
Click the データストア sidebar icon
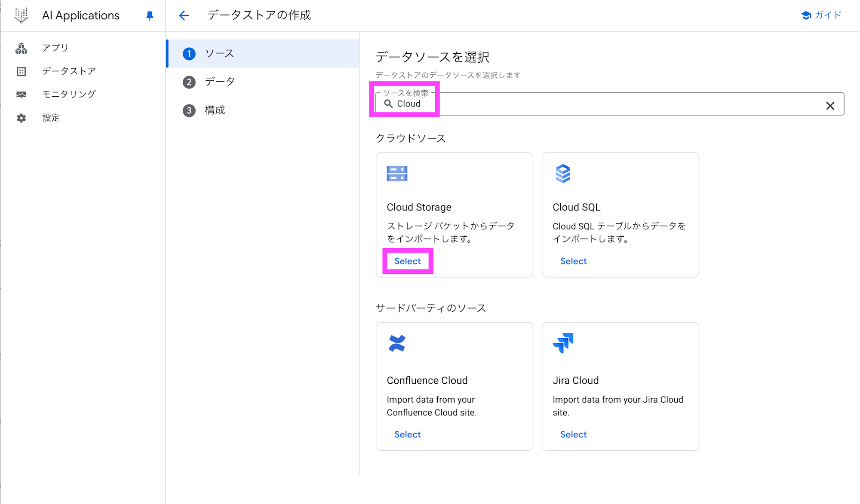(x=21, y=71)
